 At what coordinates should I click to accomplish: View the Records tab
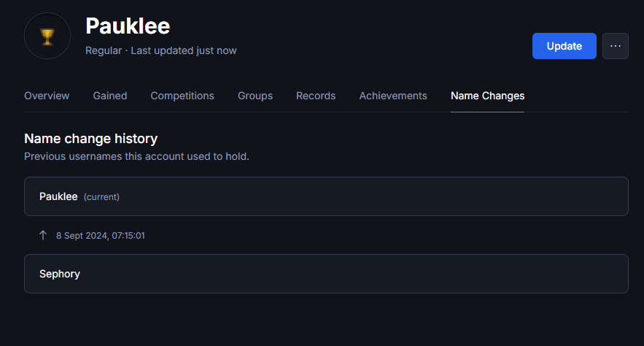coord(316,96)
